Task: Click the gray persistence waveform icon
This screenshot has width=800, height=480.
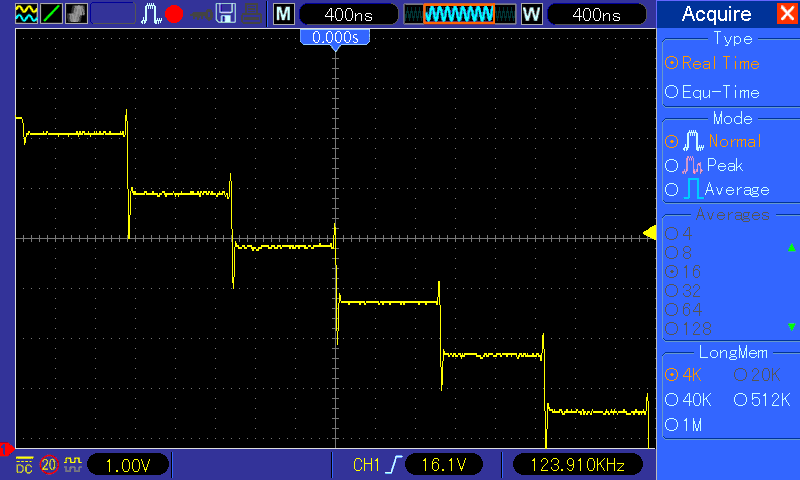Action: pos(76,14)
